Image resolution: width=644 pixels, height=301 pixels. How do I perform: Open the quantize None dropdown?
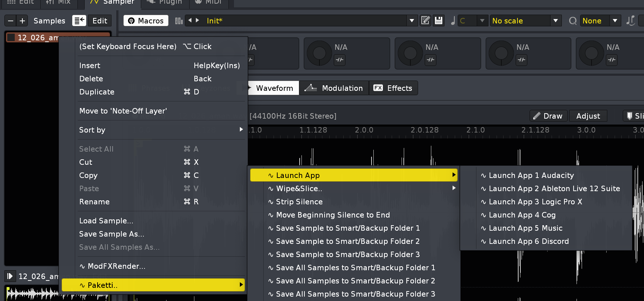point(615,21)
